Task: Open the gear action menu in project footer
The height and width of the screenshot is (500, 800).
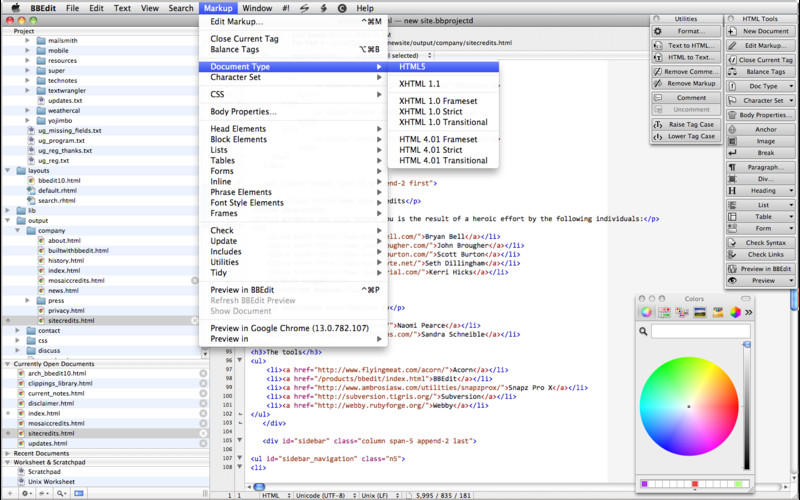Action: coord(27,493)
